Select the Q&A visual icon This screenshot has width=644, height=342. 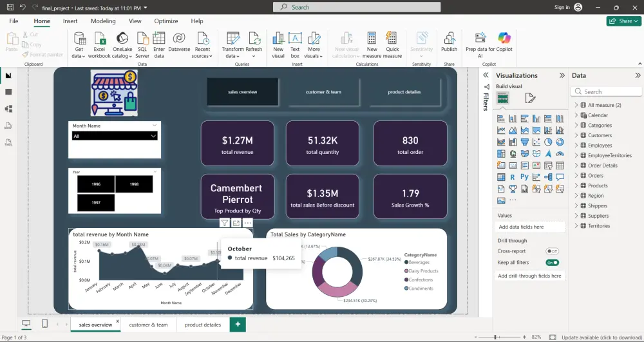(560, 177)
